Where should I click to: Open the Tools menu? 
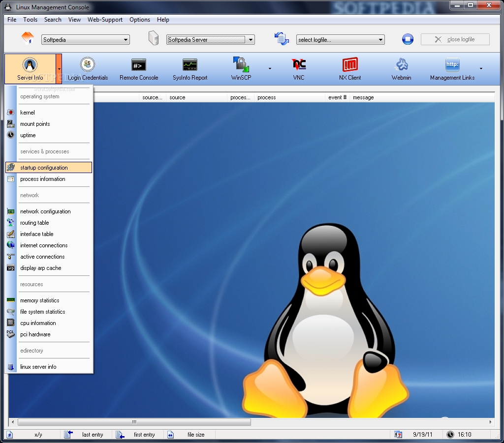[30, 20]
